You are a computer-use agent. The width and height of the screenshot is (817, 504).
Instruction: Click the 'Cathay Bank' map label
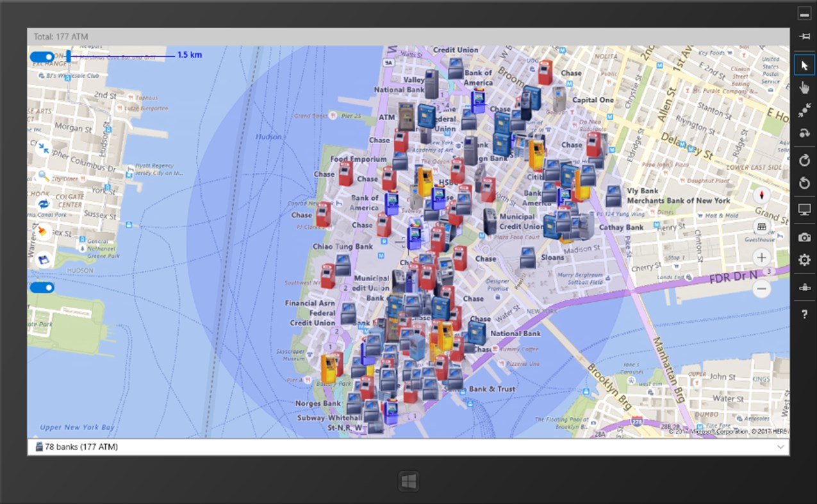pyautogui.click(x=622, y=227)
